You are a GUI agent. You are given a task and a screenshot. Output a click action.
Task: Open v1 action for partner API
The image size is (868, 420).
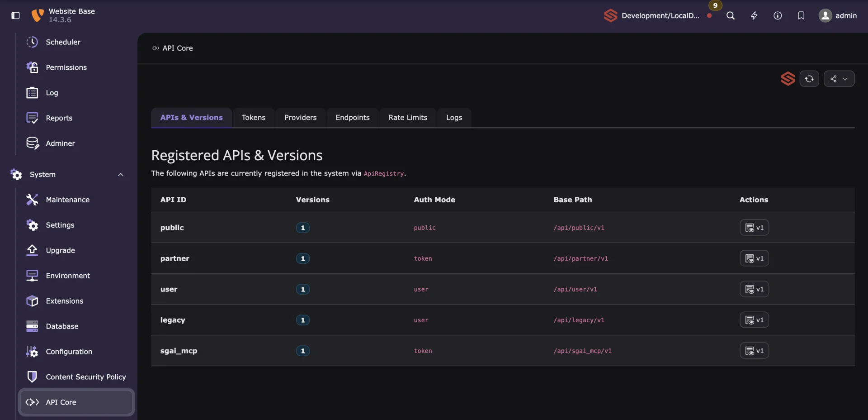tap(754, 258)
